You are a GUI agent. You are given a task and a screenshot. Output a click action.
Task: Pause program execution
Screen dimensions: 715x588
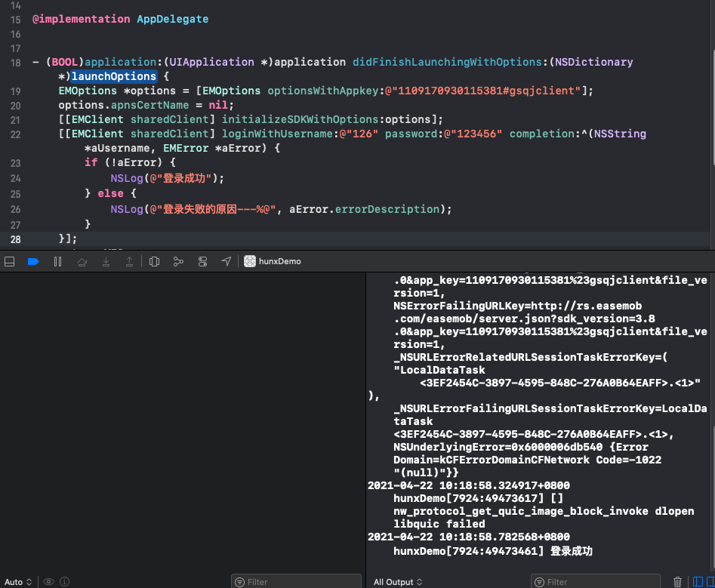pyautogui.click(x=57, y=262)
